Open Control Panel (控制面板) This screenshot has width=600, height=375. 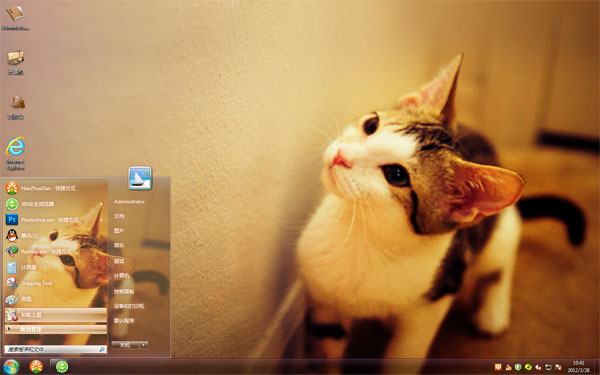pyautogui.click(x=124, y=292)
